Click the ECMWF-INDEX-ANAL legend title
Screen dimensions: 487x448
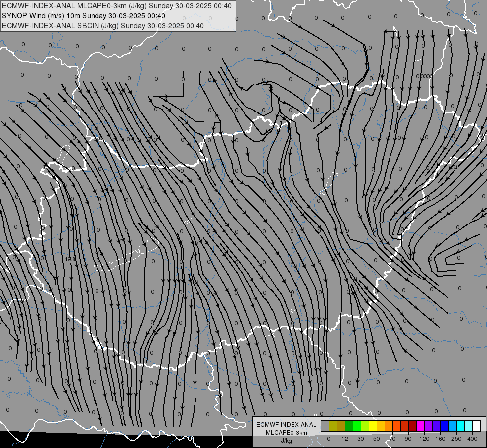point(287,425)
